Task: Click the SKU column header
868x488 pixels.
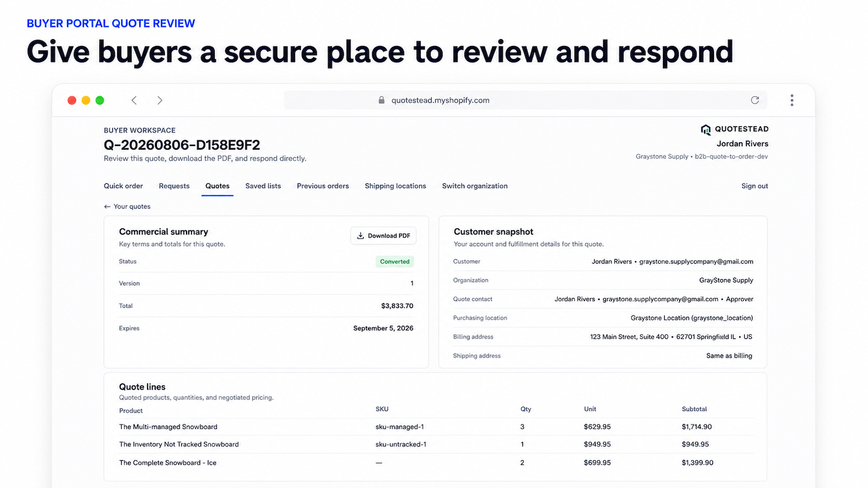Action: (x=382, y=409)
